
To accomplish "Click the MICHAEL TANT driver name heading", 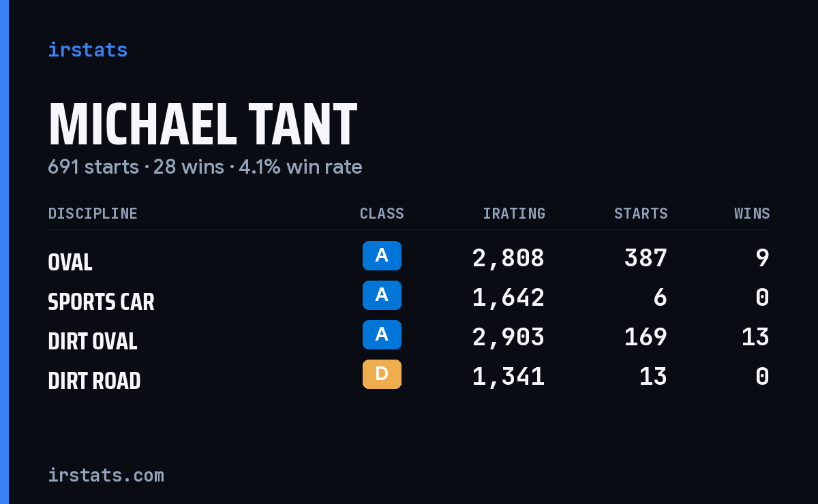I will pyautogui.click(x=202, y=125).
